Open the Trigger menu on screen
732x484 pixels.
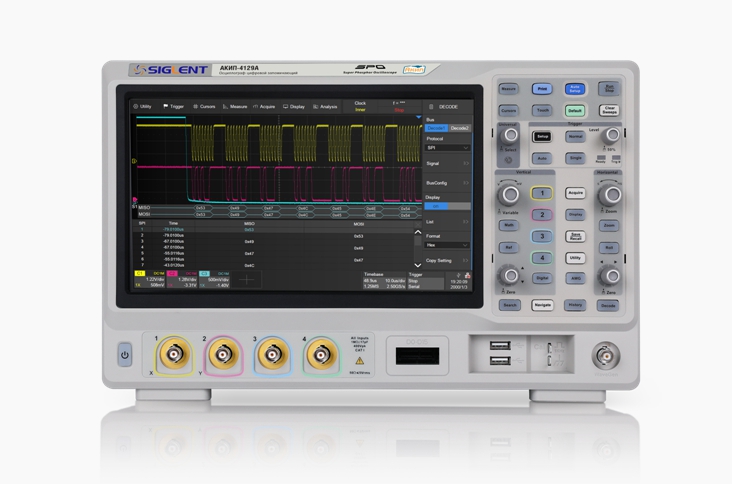click(x=173, y=106)
